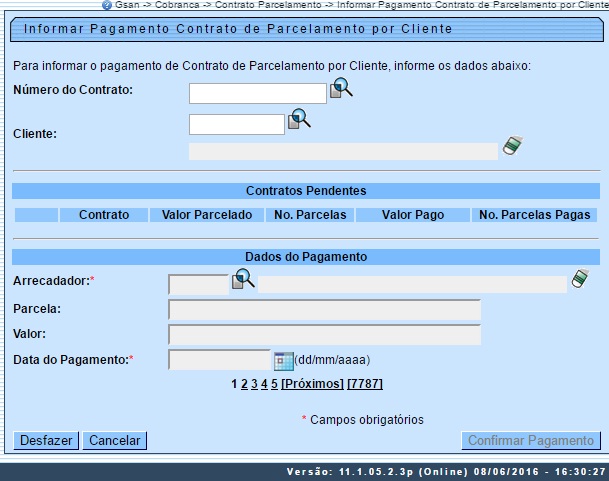Image resolution: width=609 pixels, height=481 pixels.
Task: Open the help icon beside Gsan breadcrumb
Action: point(107,5)
